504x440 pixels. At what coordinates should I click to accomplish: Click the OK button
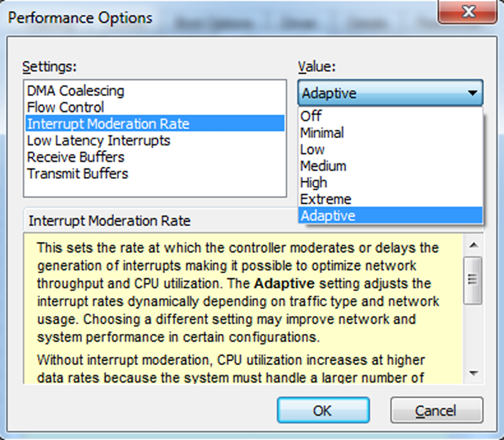323,410
